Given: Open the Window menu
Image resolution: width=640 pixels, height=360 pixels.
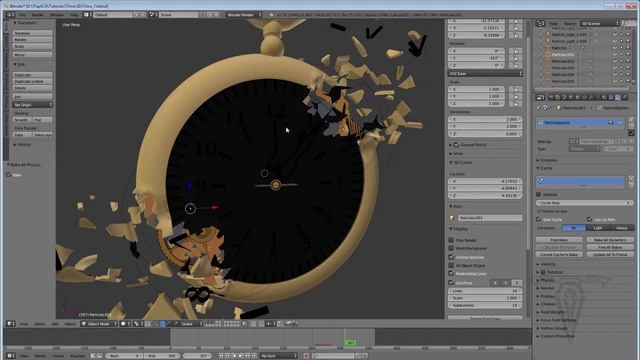Looking at the screenshot, I should (57, 15).
